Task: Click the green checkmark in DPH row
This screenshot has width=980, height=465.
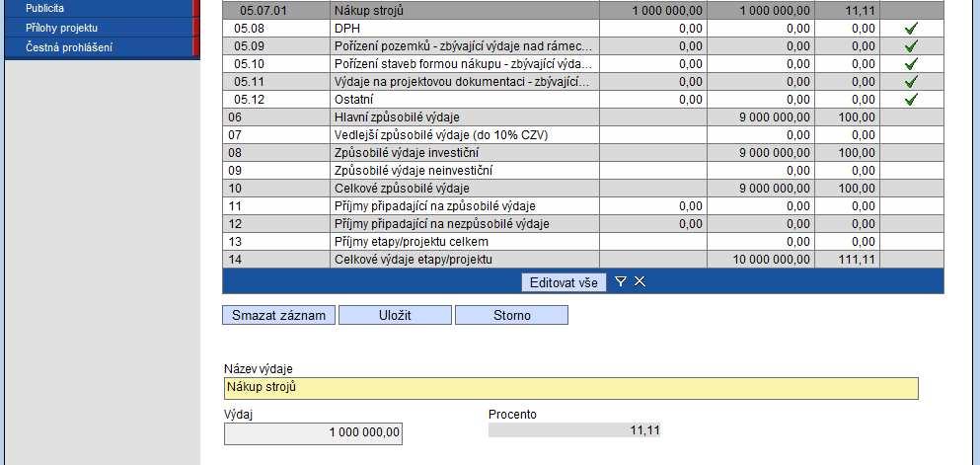Action: 911,28
